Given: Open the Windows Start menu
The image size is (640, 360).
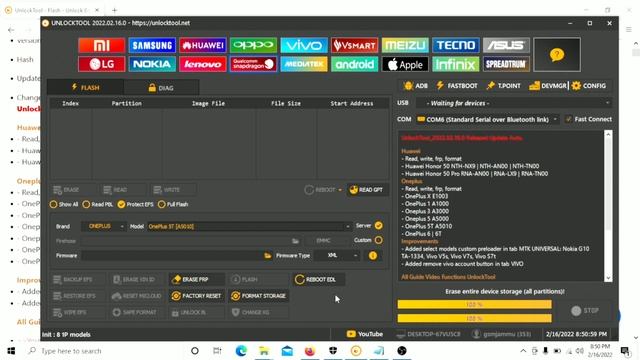Looking at the screenshot, I should (11, 351).
